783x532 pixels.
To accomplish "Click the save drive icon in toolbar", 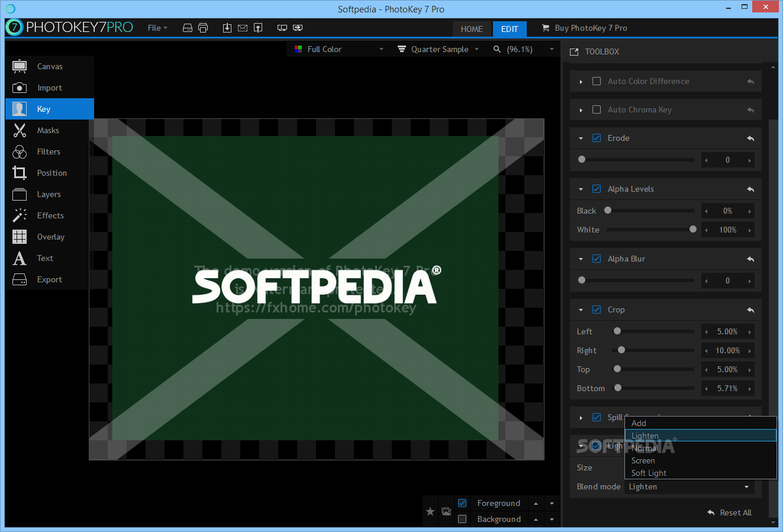I will tap(188, 28).
